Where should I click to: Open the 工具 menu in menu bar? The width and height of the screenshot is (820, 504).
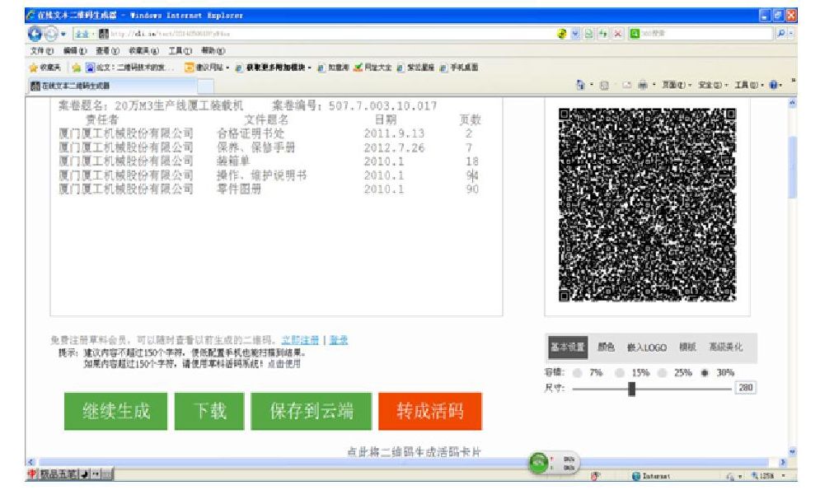click(180, 51)
